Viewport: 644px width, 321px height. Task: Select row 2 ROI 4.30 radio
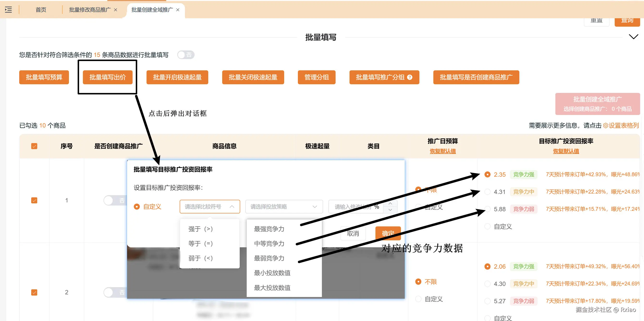[x=487, y=284]
